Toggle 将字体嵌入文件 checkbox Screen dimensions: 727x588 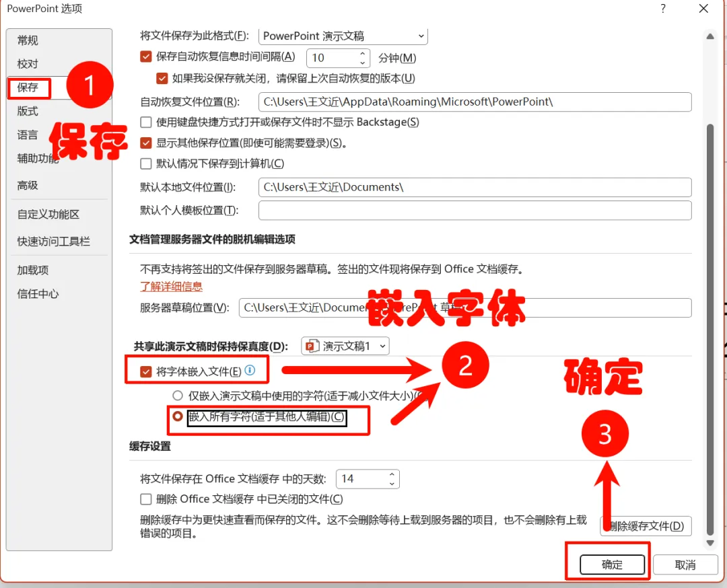point(146,371)
